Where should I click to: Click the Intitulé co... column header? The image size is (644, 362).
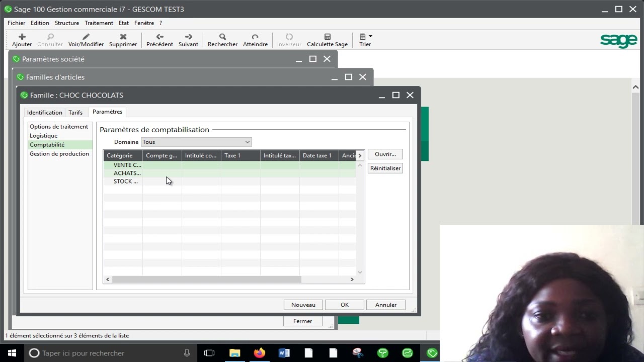201,155
